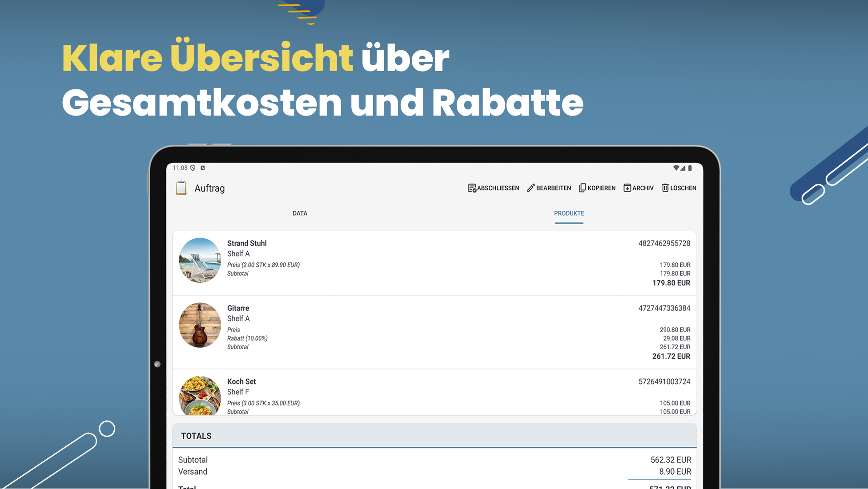
Task: Click the Versand label in totals
Action: click(193, 472)
